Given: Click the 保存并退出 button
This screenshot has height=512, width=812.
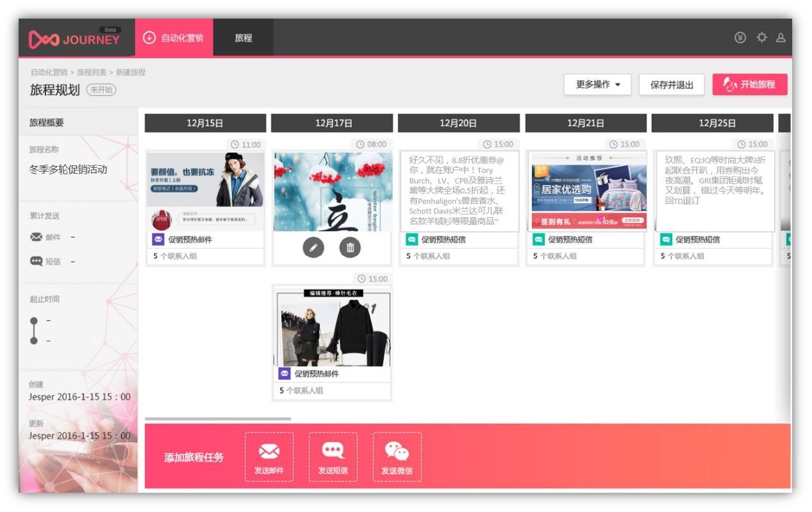Looking at the screenshot, I should click(x=672, y=85).
